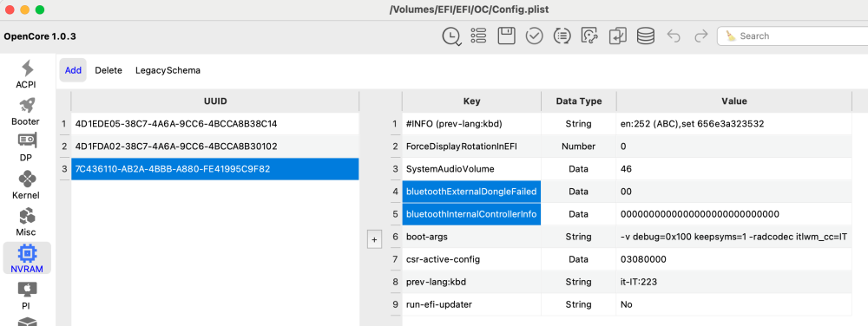The width and height of the screenshot is (868, 326).
Task: Click the Delete button
Action: (x=108, y=70)
